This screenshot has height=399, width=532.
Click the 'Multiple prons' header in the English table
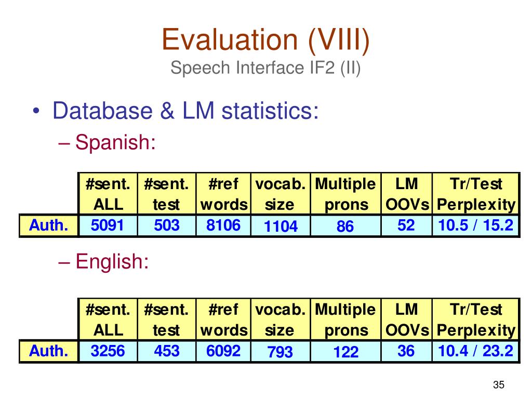click(x=345, y=320)
